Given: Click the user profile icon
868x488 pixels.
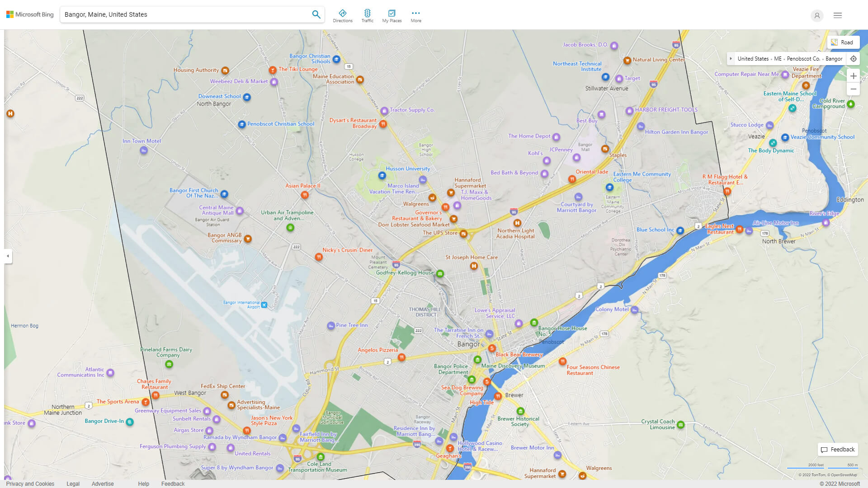Looking at the screenshot, I should 817,15.
